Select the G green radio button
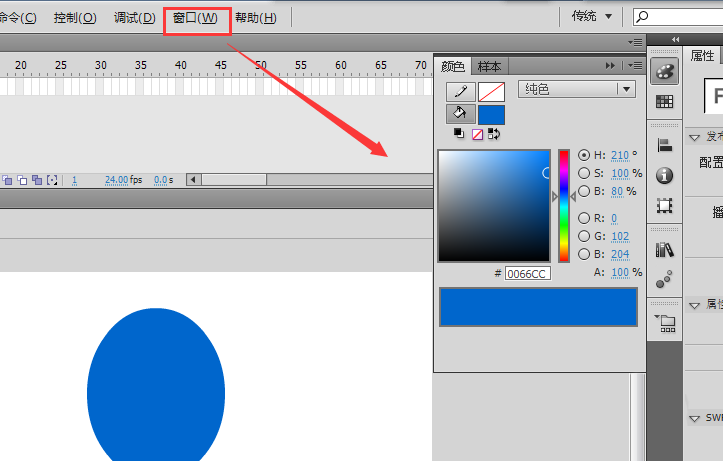 point(584,236)
